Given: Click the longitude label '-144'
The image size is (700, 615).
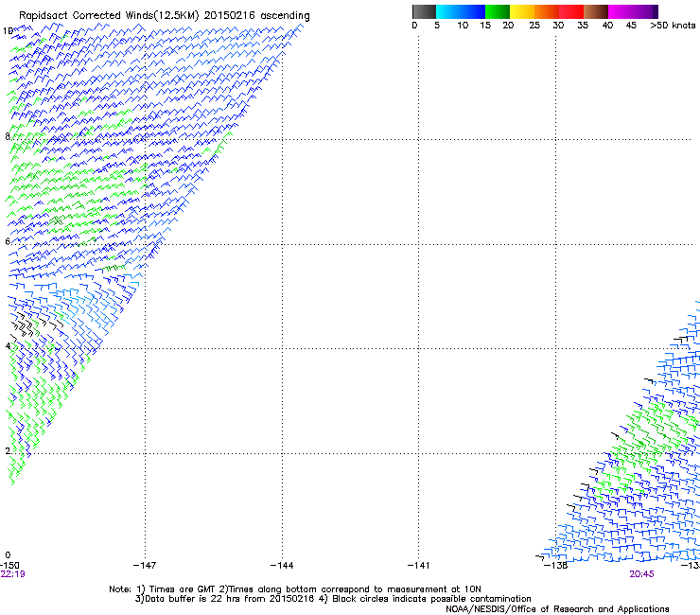Looking at the screenshot, I should click(x=282, y=566).
